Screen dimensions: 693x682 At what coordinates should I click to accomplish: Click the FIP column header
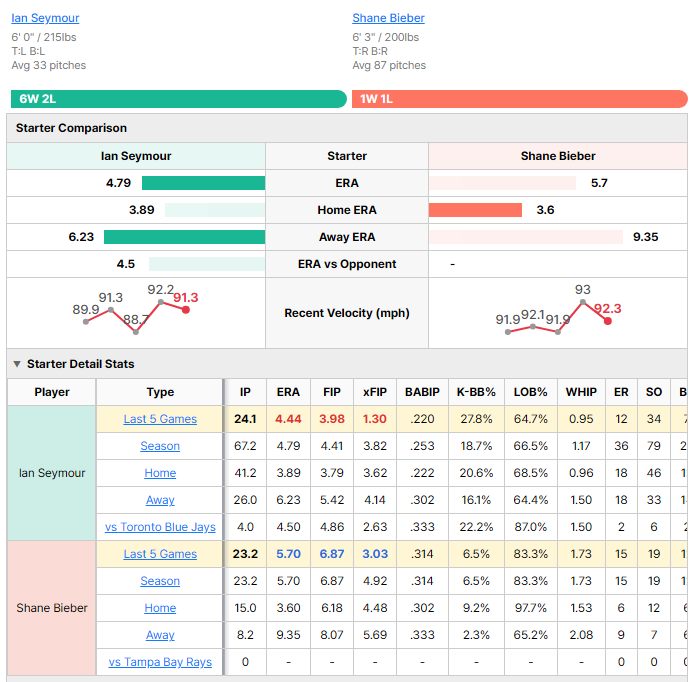(332, 392)
